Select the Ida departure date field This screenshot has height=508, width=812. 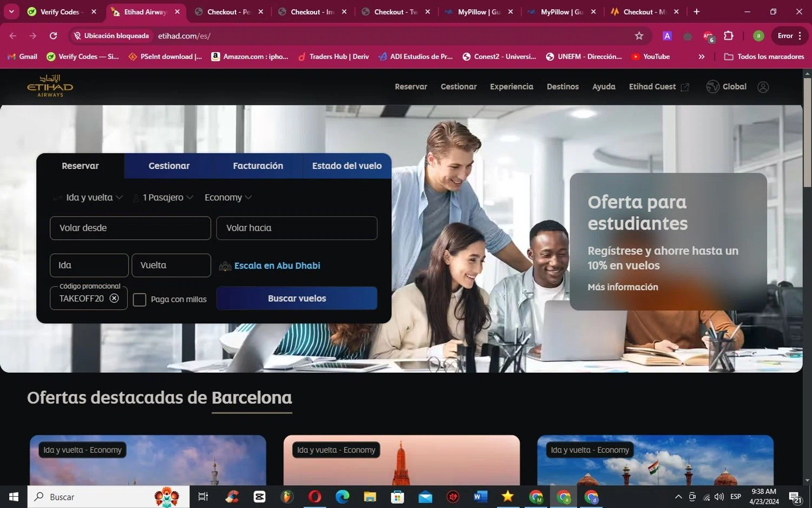tap(89, 265)
